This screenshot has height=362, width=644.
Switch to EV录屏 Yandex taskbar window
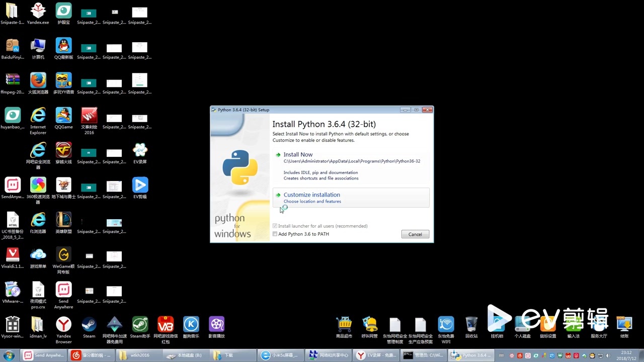click(x=376, y=355)
